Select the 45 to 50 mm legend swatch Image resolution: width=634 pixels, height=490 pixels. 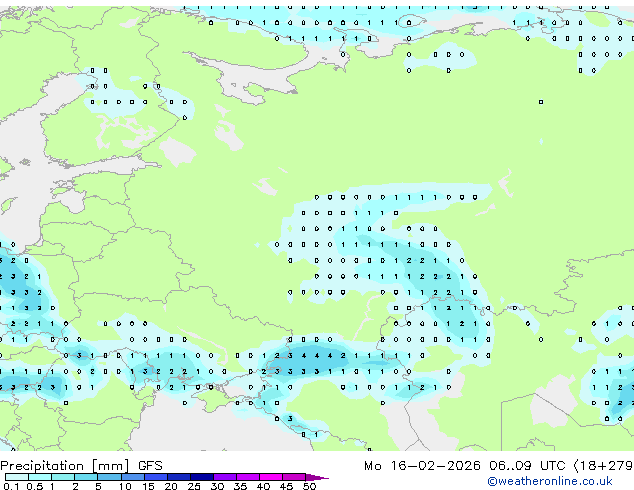click(x=294, y=477)
